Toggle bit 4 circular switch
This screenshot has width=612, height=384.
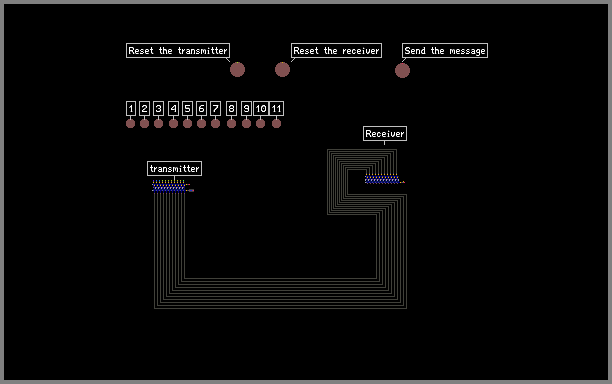pos(173,123)
